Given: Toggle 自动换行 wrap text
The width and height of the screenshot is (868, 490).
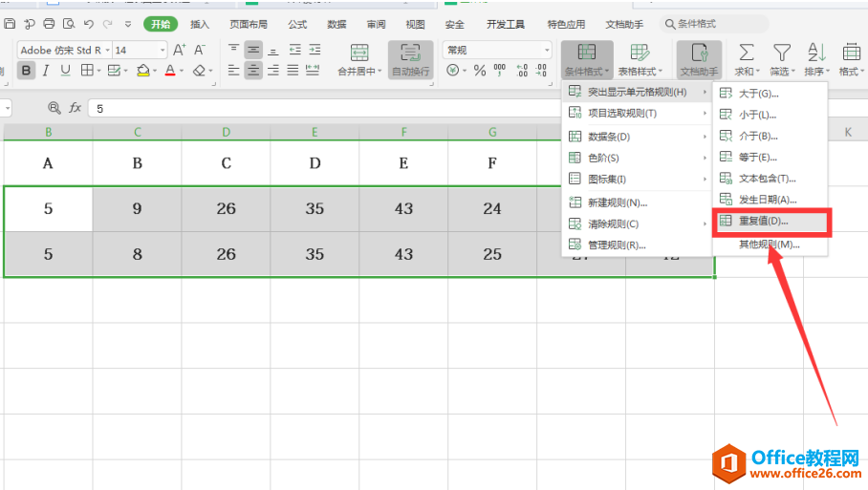Looking at the screenshot, I should [411, 60].
